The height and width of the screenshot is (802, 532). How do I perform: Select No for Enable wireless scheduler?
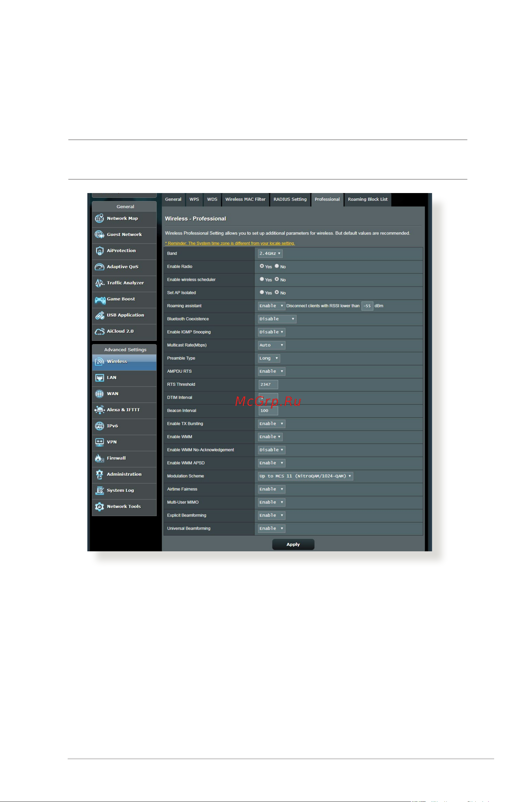pyautogui.click(x=277, y=279)
